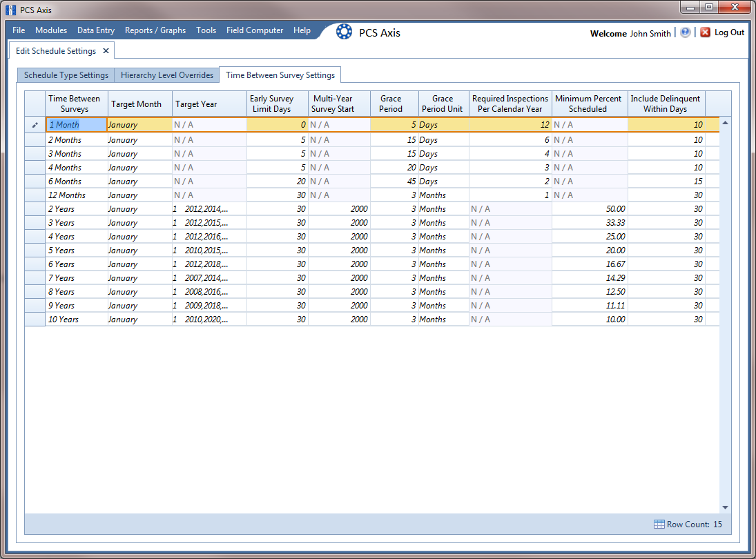Open the File menu

pyautogui.click(x=19, y=30)
